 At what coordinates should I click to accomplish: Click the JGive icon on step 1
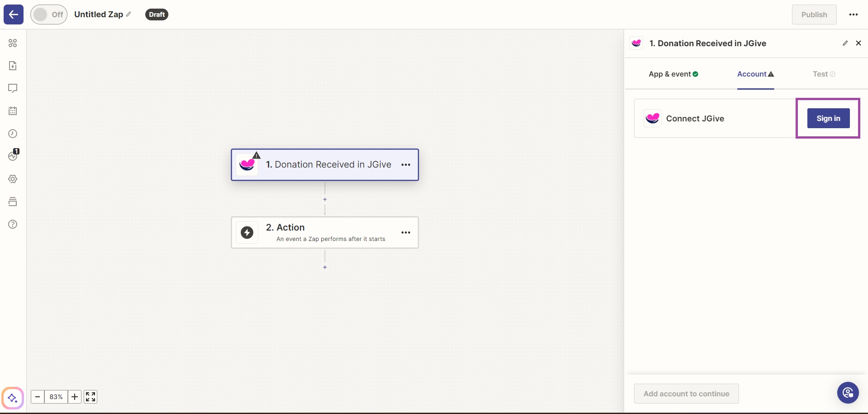coord(247,165)
